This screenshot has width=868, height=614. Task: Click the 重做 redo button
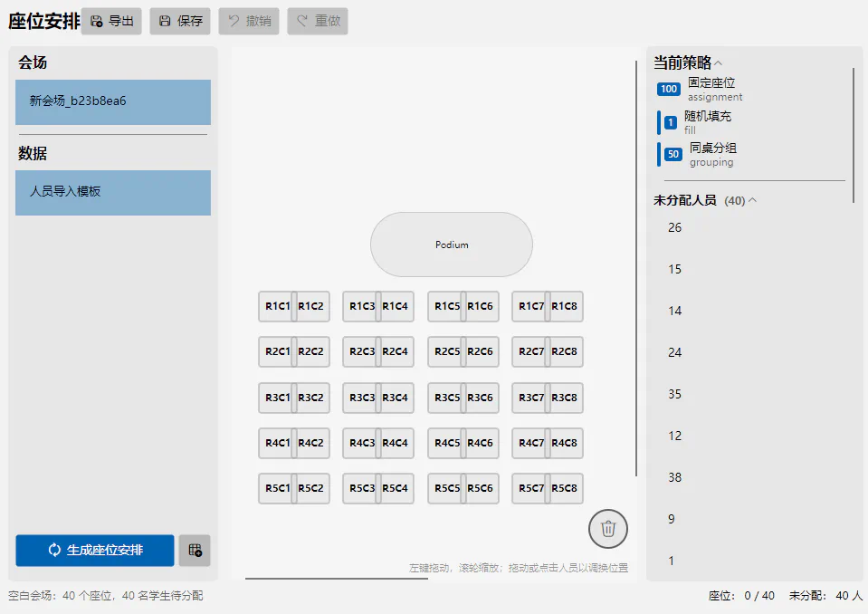[x=317, y=21]
